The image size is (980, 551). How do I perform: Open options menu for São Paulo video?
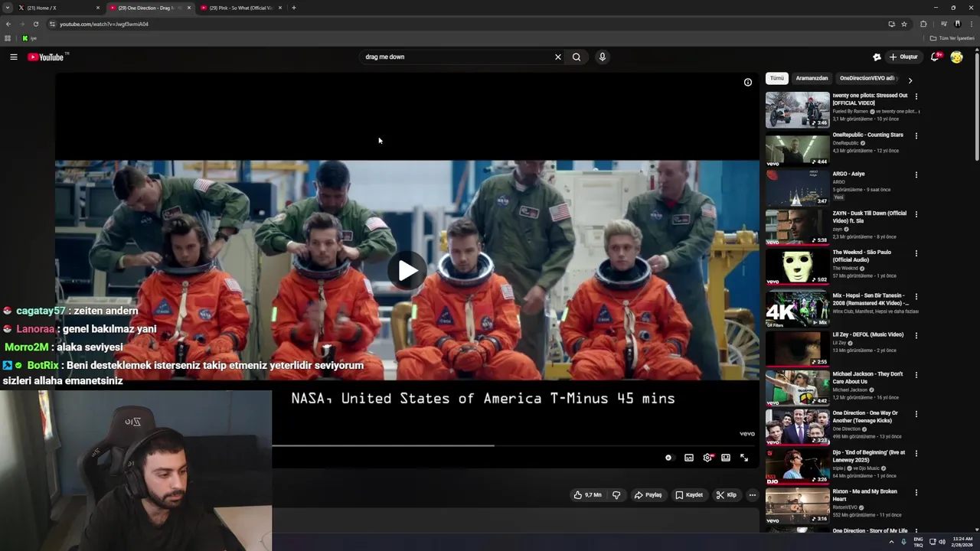tap(916, 253)
